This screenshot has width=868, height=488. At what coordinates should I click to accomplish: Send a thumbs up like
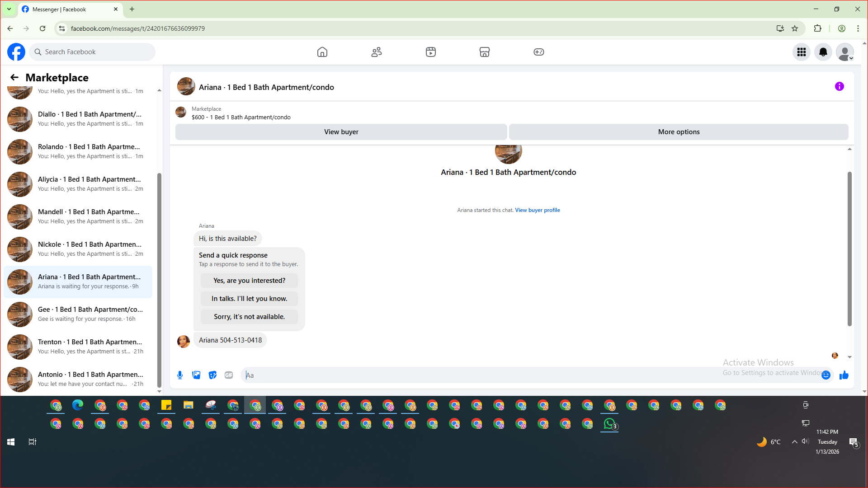844,375
